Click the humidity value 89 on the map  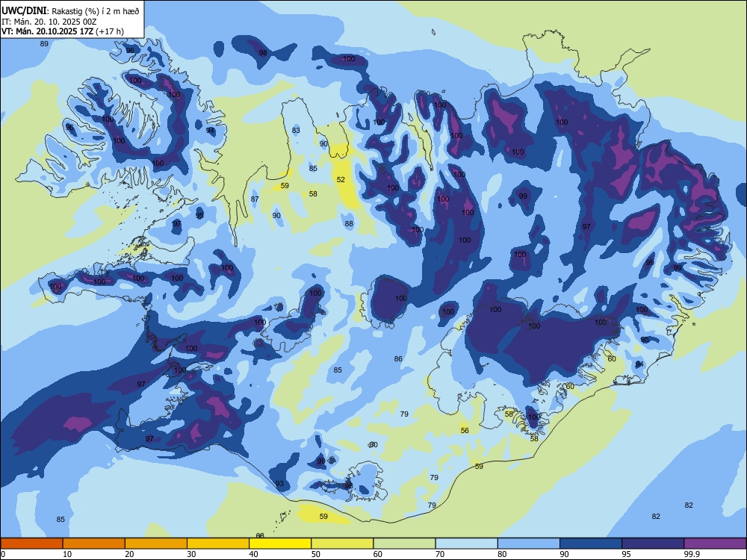(44, 44)
